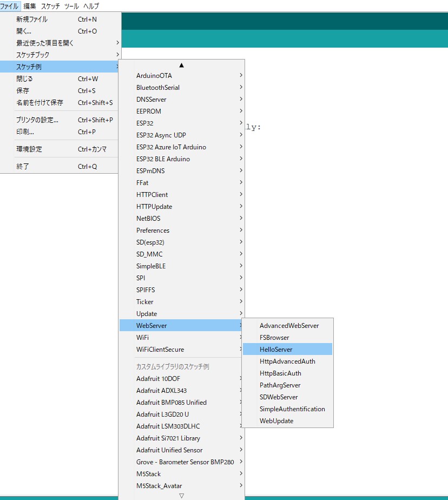Open Adafruit LSM303DLHC examples
Screen dimensions: 448x500
coord(181,426)
